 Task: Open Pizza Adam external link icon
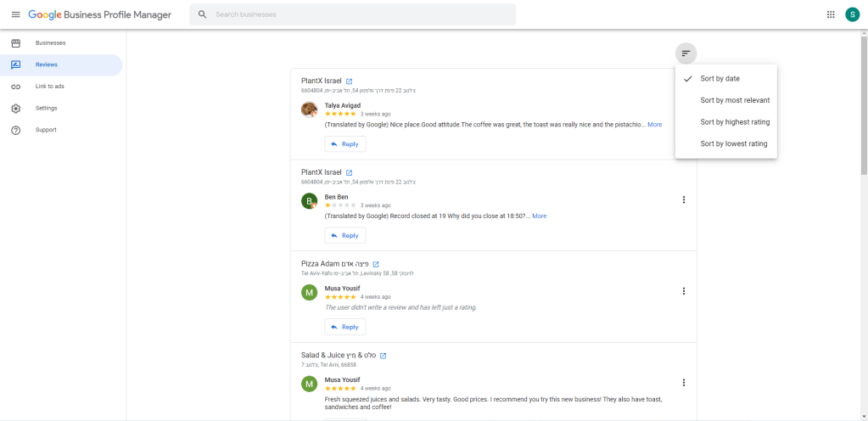coord(376,264)
